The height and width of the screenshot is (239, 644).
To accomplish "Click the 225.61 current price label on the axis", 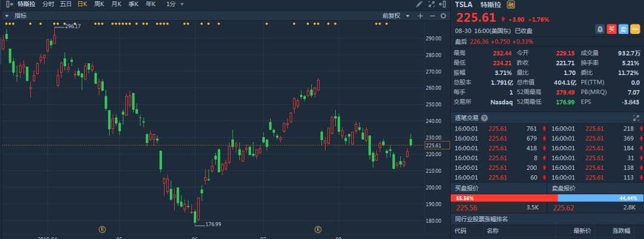I will [438, 145].
